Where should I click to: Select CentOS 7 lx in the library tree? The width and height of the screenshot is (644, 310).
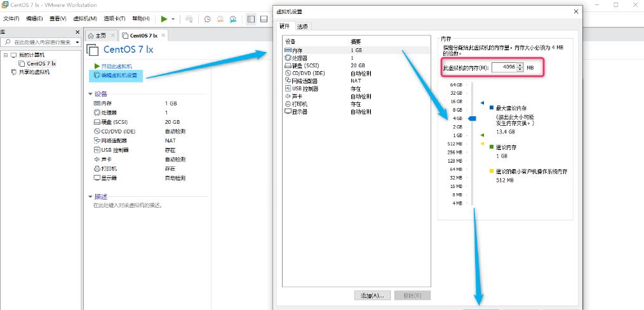tap(41, 64)
